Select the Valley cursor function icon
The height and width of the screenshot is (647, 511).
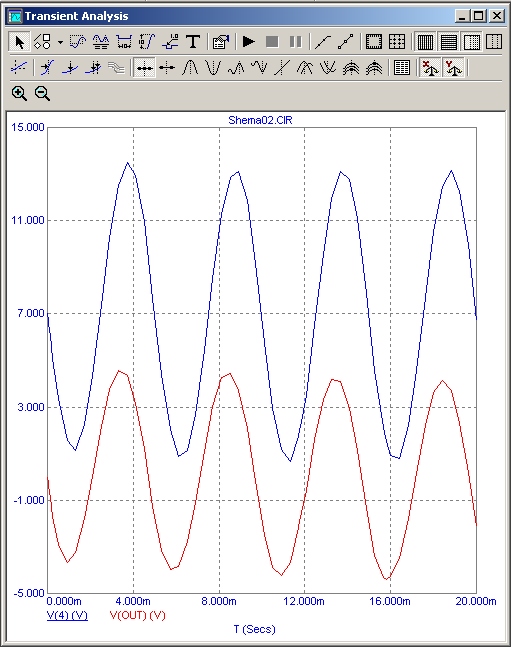click(213, 67)
